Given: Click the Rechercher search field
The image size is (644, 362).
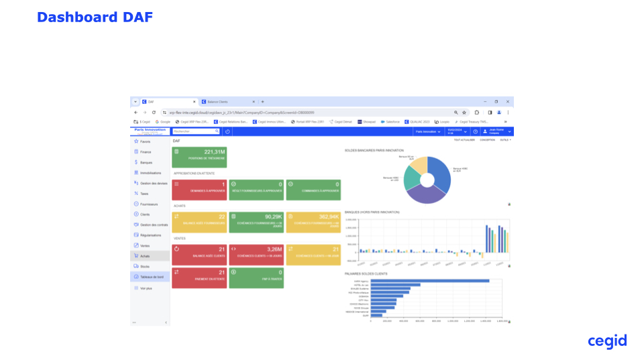Looking at the screenshot, I should point(193,131).
